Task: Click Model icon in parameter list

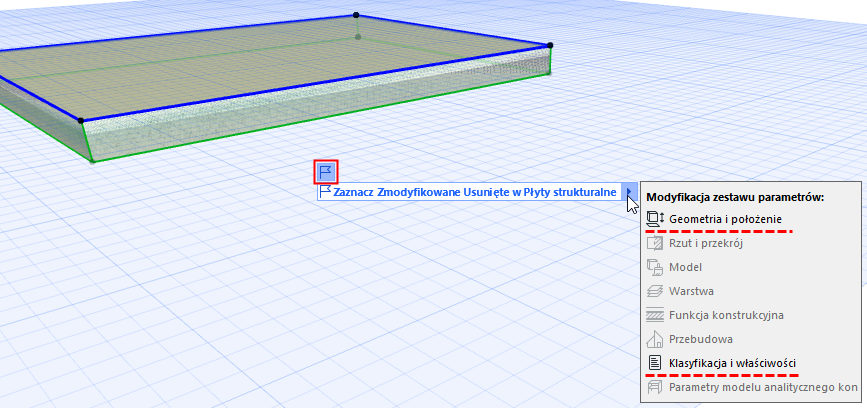Action: pos(655,267)
